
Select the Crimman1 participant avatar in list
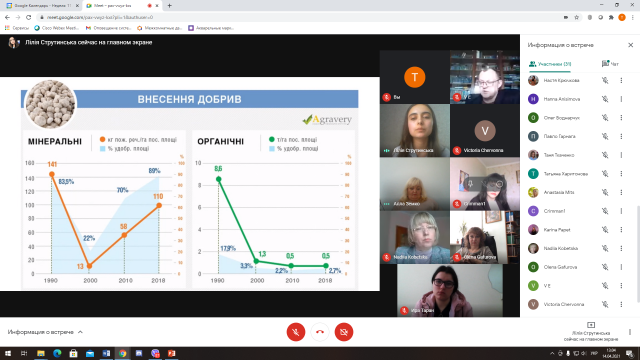coord(533,211)
